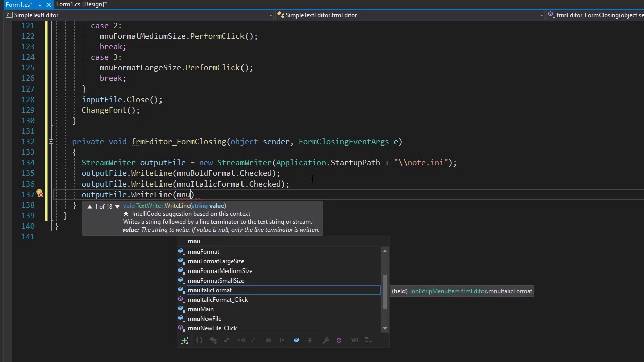The width and height of the screenshot is (644, 362).
Task: Click the completion list scroll-down arrow
Action: coord(385,328)
